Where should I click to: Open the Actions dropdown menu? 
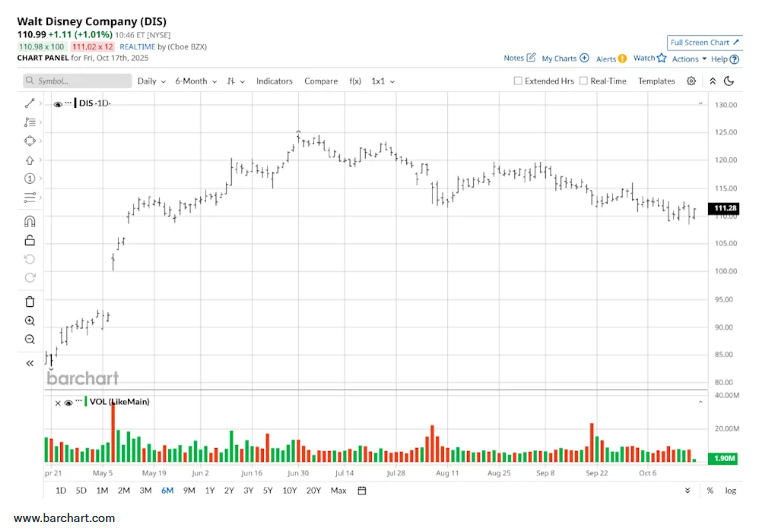(x=689, y=59)
